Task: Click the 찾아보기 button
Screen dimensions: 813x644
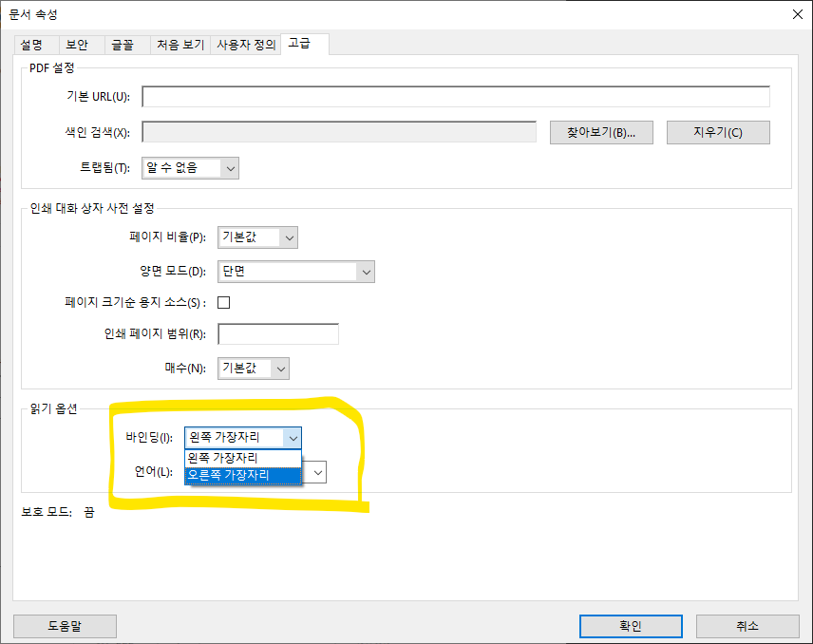Action: pyautogui.click(x=601, y=132)
